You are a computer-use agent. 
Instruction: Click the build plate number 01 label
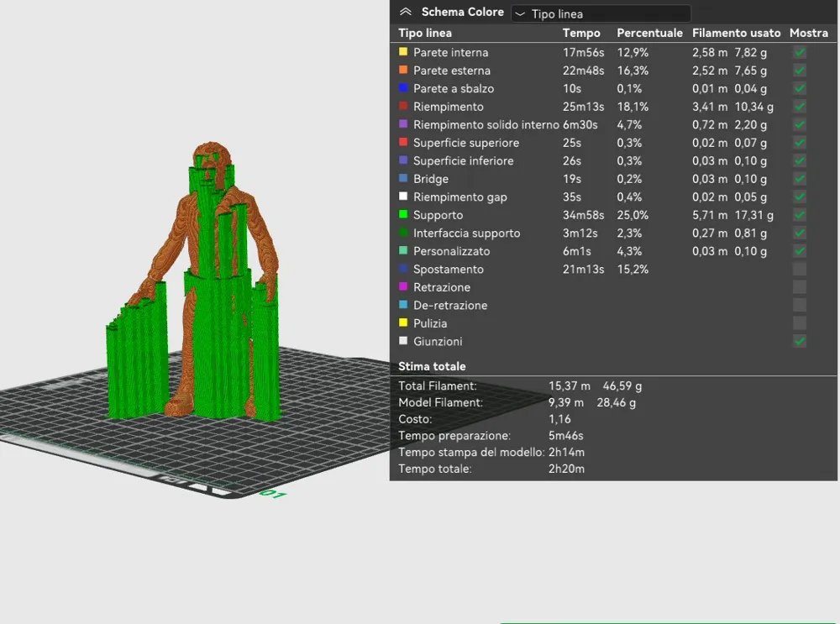tap(273, 494)
